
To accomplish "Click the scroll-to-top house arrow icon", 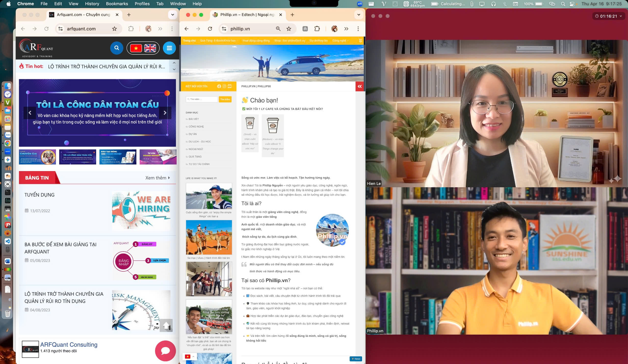I will point(166,325).
